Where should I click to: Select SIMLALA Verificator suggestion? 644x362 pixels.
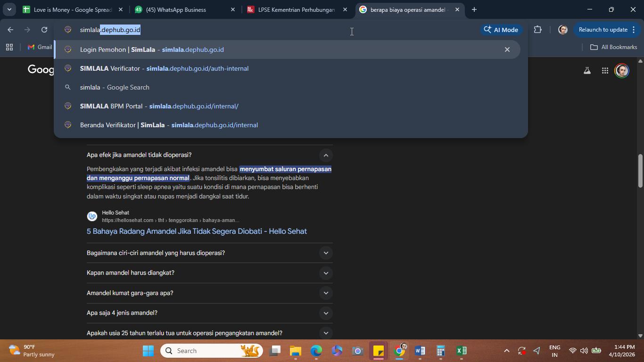288,68
